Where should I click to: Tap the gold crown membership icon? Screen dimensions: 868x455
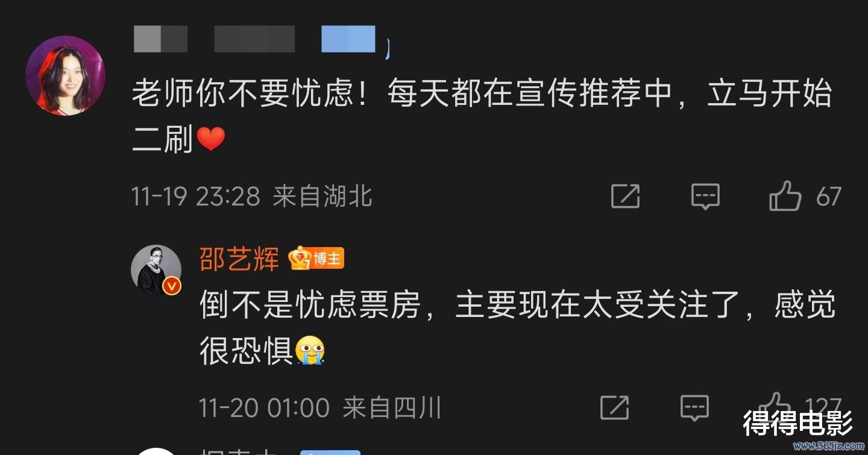(x=300, y=259)
